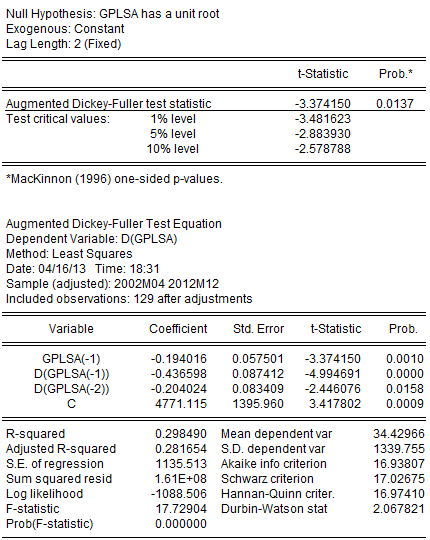Click the Akaike info criterion value 16.93807
The image size is (430, 540).
tap(399, 464)
